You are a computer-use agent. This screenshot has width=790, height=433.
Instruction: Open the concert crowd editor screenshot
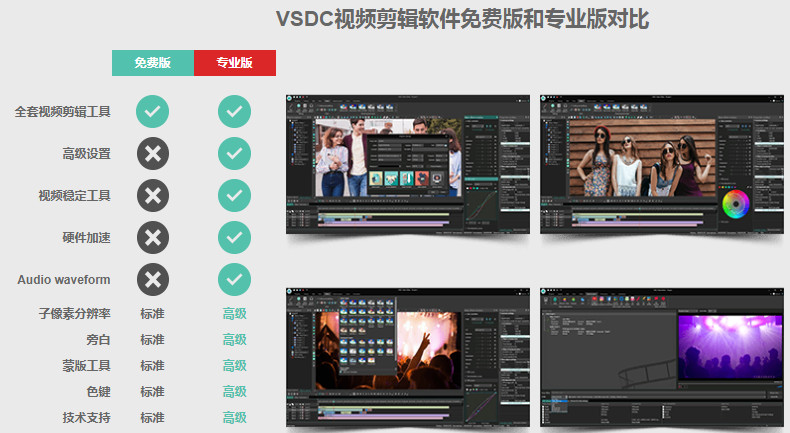tap(408, 357)
